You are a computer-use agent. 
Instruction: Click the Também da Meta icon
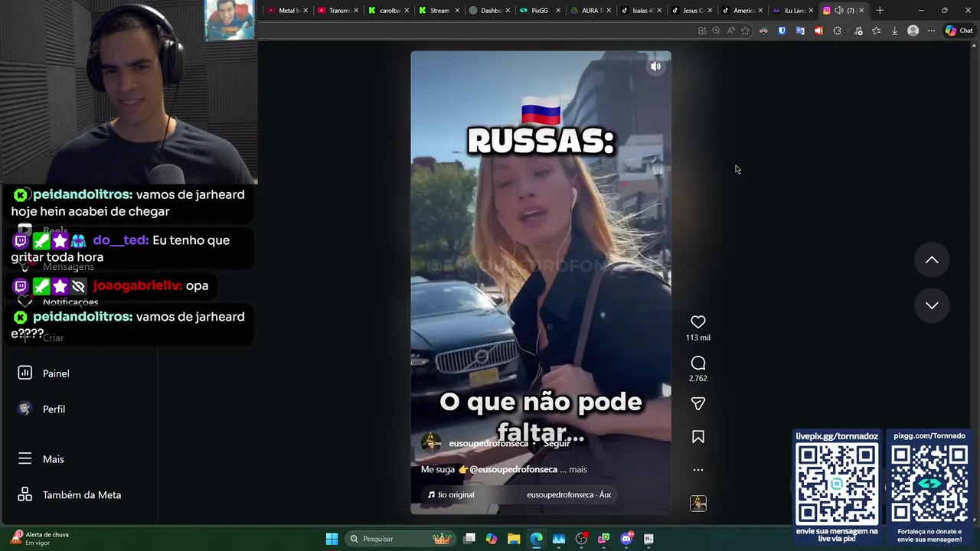pyautogui.click(x=24, y=494)
